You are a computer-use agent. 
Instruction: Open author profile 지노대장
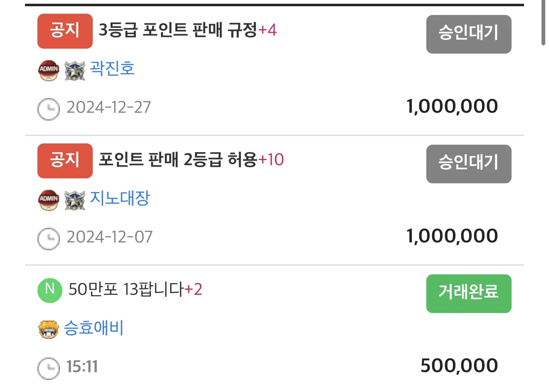120,198
